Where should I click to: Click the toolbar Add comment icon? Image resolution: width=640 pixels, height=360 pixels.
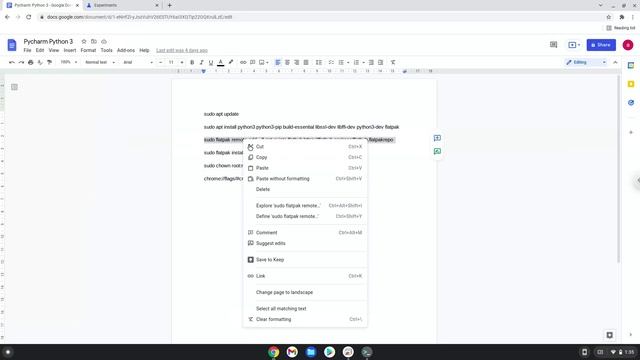click(253, 62)
